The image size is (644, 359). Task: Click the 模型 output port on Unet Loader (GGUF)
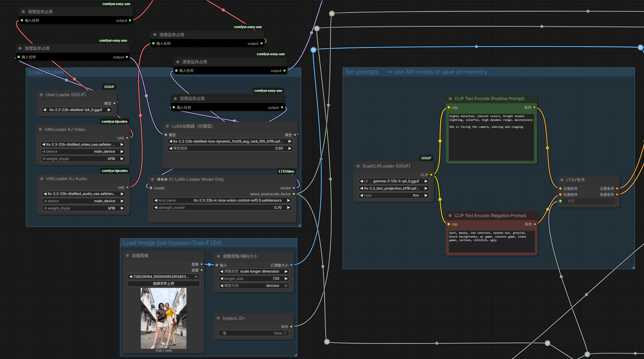(114, 103)
